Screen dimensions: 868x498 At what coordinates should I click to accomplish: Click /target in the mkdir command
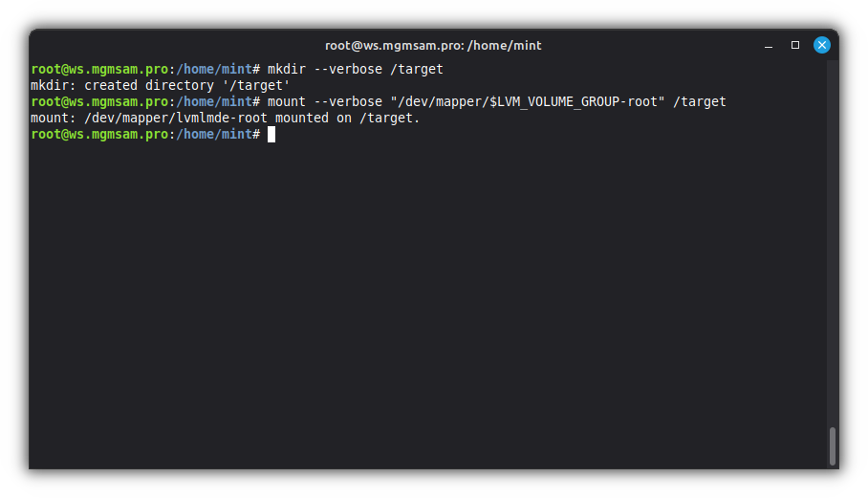click(417, 70)
